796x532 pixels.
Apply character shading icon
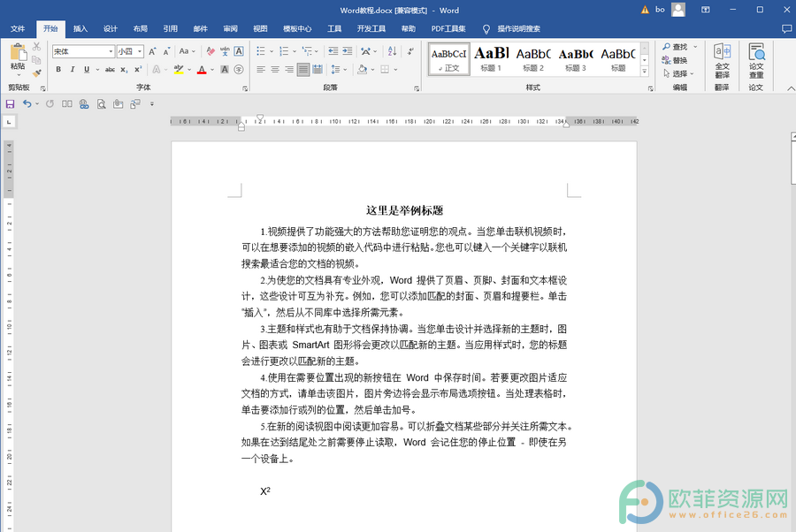[225, 70]
